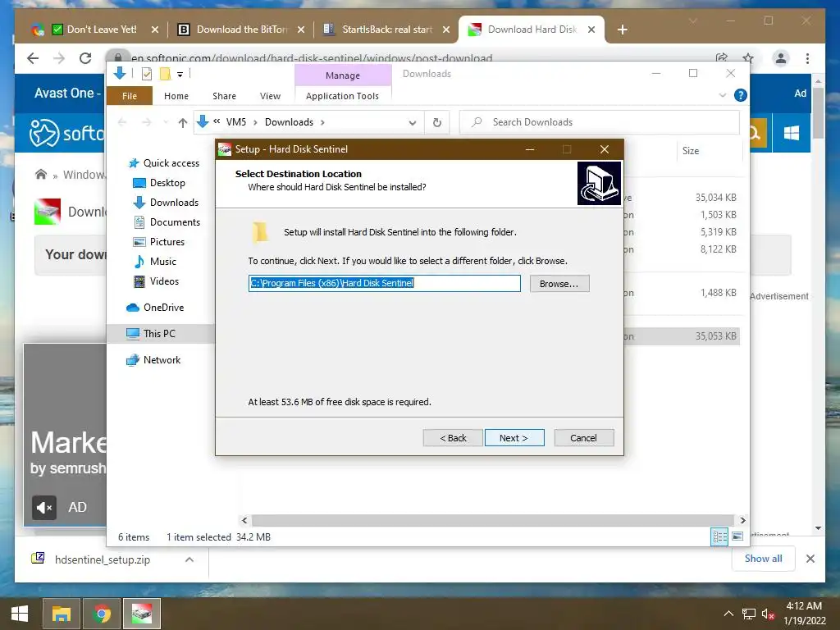Click the Size column header
The image size is (840, 630).
[710, 151]
